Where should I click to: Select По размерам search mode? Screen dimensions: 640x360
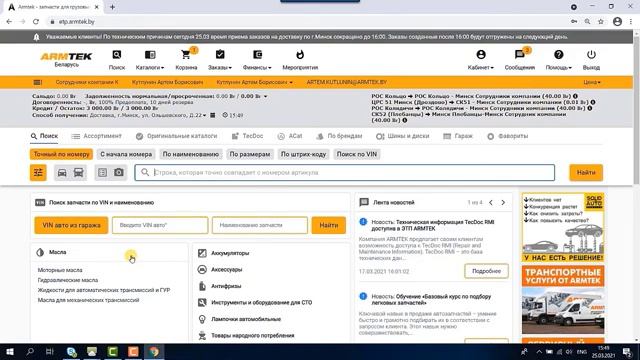250,154
